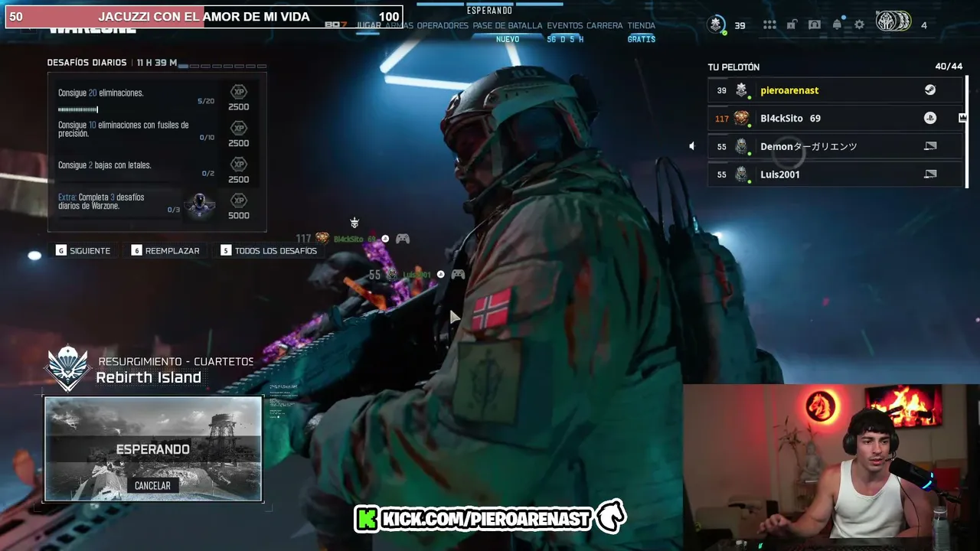Click the '40/44' squad count

[949, 67]
